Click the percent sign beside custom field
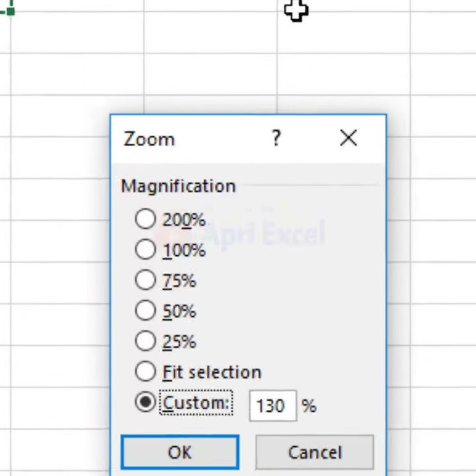Viewport: 476px width, 476px height. (x=309, y=406)
